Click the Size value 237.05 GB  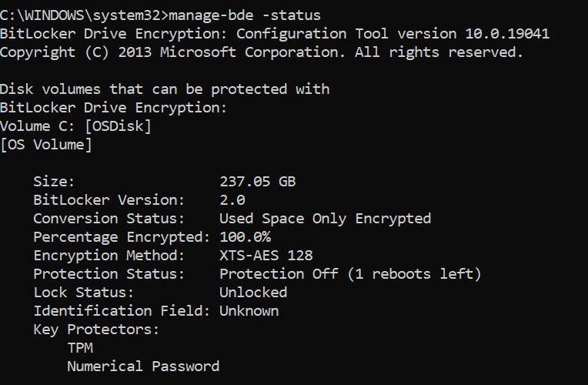click(x=257, y=182)
